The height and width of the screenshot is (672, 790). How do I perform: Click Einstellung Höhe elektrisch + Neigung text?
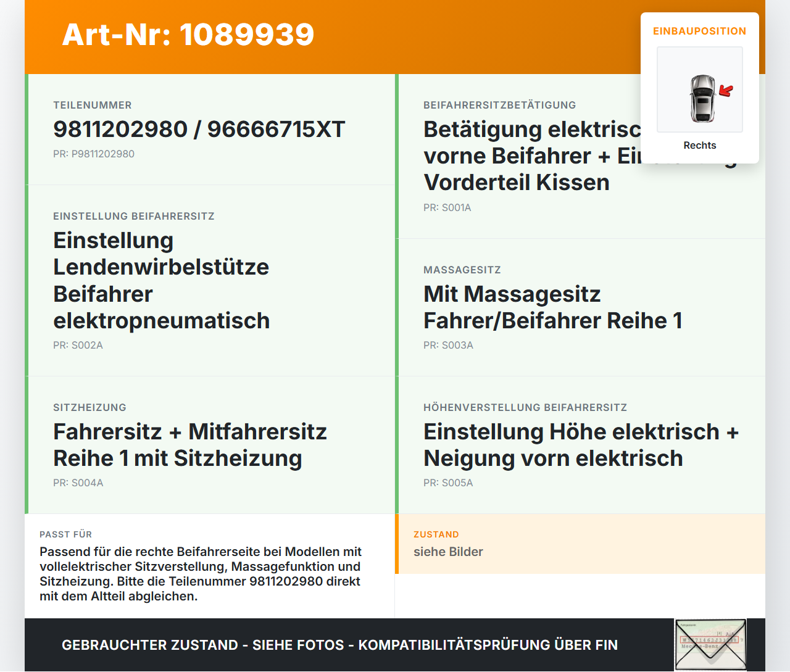(x=581, y=445)
